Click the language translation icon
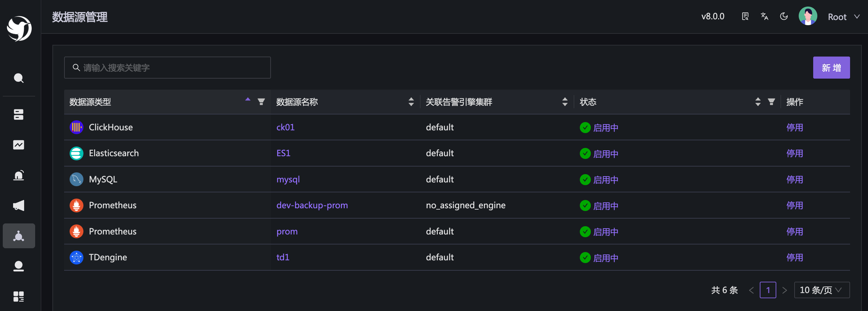This screenshot has width=868, height=311. pos(764,17)
